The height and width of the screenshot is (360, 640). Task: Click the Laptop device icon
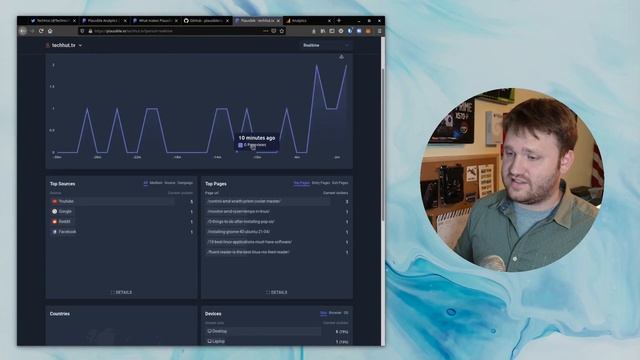(x=209, y=341)
